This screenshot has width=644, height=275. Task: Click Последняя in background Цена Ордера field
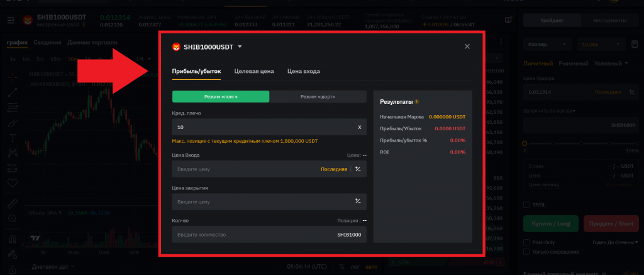pos(608,92)
